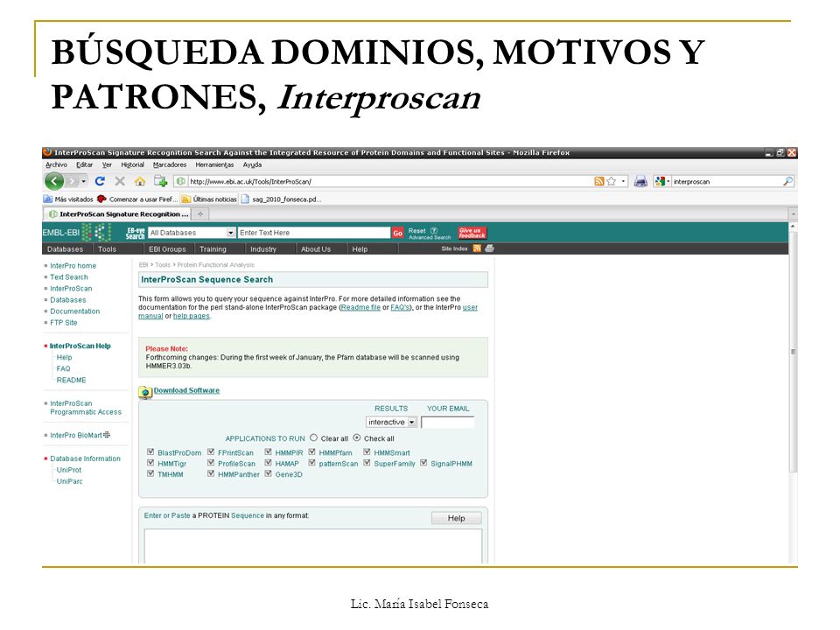This screenshot has height=630, width=840.
Task: Click the Download Software icon
Action: (145, 392)
